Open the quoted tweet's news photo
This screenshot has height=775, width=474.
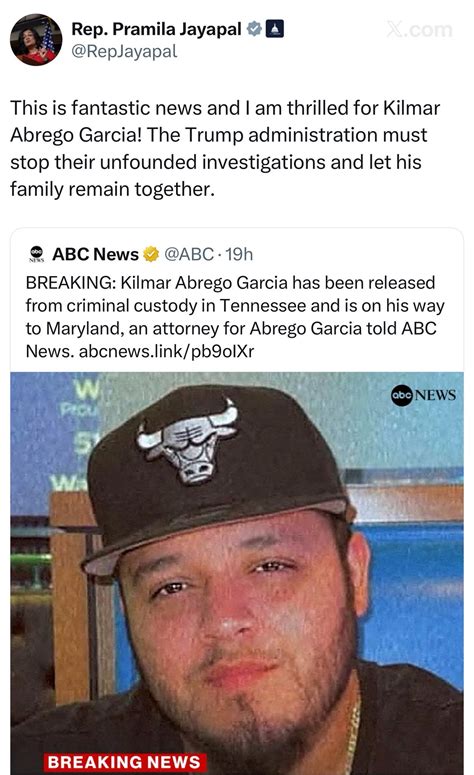coord(237,573)
